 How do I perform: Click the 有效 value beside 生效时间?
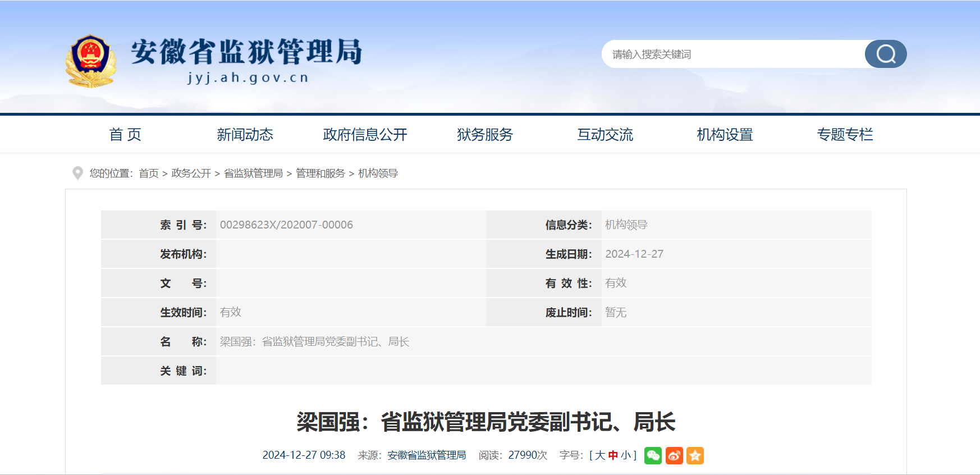(231, 312)
